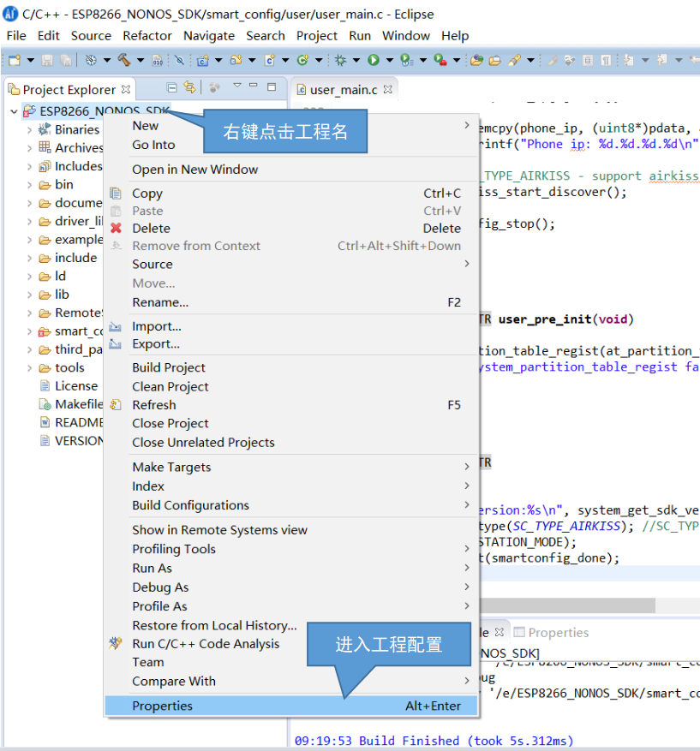Image resolution: width=700 pixels, height=751 pixels.
Task: Click the Save All toolbar icon
Action: [x=66, y=60]
